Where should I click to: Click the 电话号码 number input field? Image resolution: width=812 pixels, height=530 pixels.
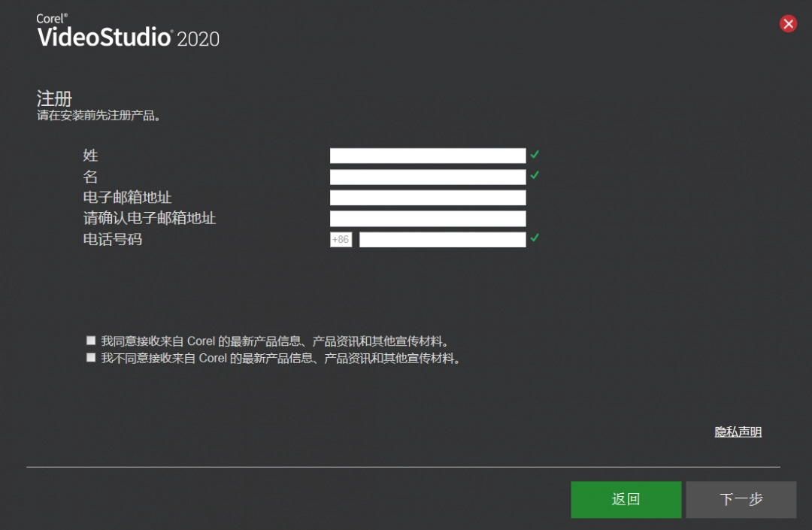tap(442, 240)
